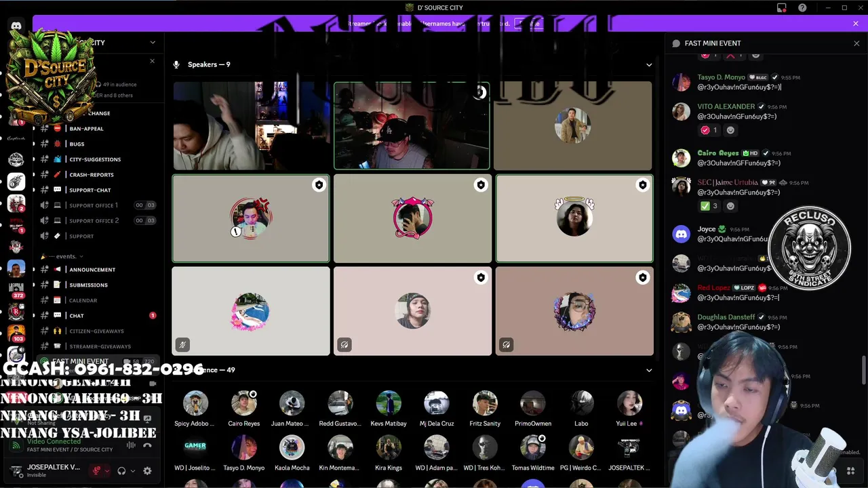
Task: Open the streamer-giveaways channel
Action: point(98,346)
